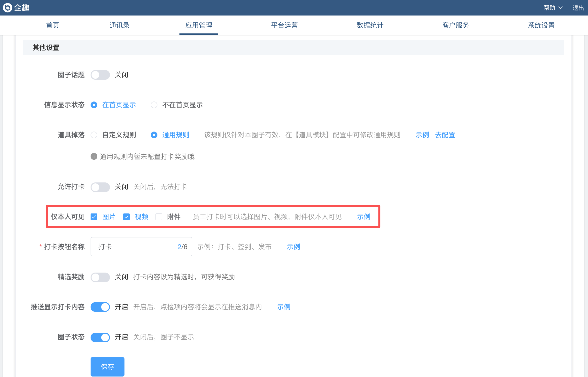Uncheck the 视频 checkbox
Viewport: 588px width, 377px height.
[126, 217]
